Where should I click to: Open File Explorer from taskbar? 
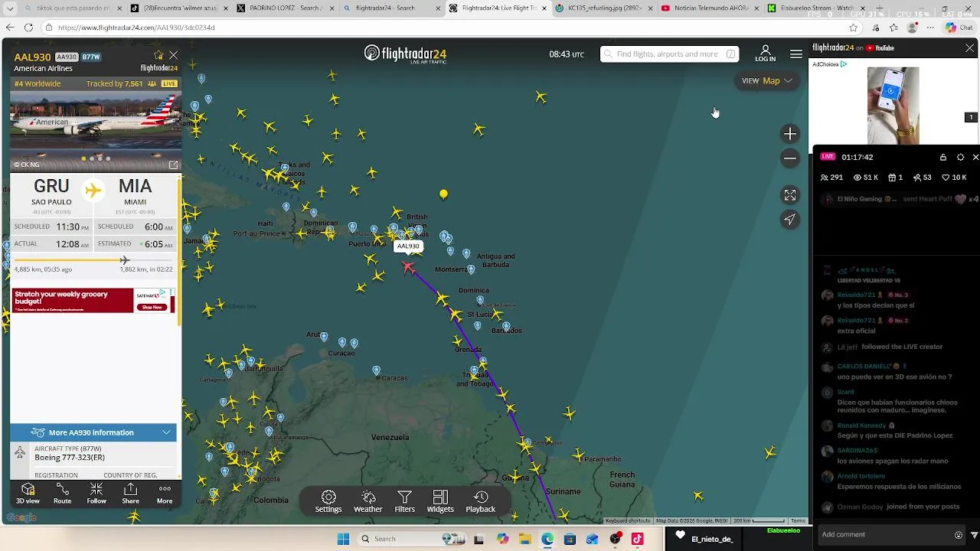(525, 539)
